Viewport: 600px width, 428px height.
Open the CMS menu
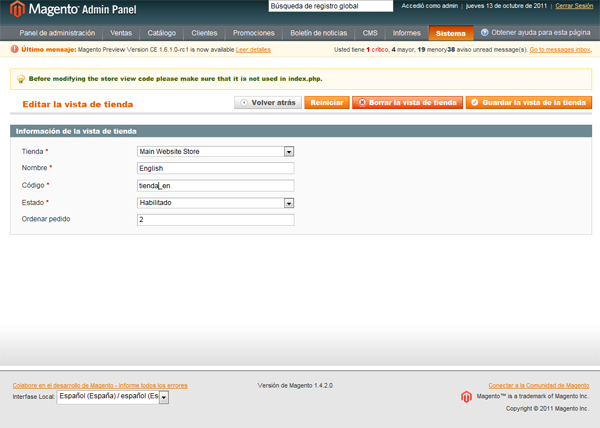[x=370, y=33]
